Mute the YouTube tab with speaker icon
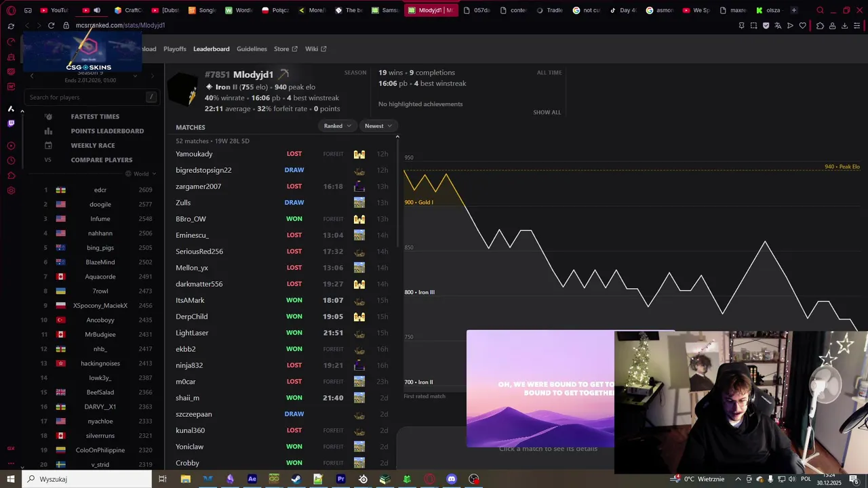 pos(97,10)
